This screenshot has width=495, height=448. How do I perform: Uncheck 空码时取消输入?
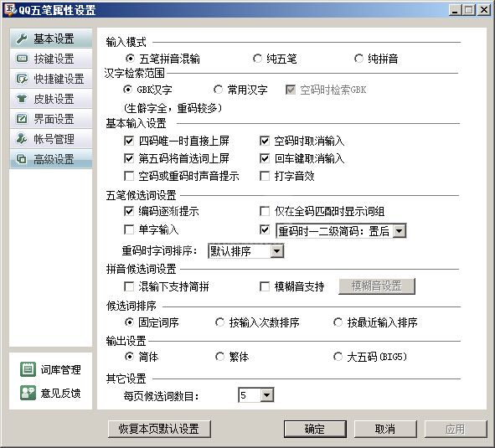[x=265, y=141]
